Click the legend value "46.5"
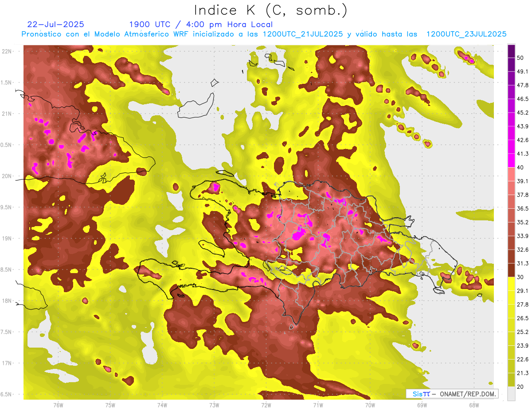Viewport: 532px width, 411px height. click(523, 99)
